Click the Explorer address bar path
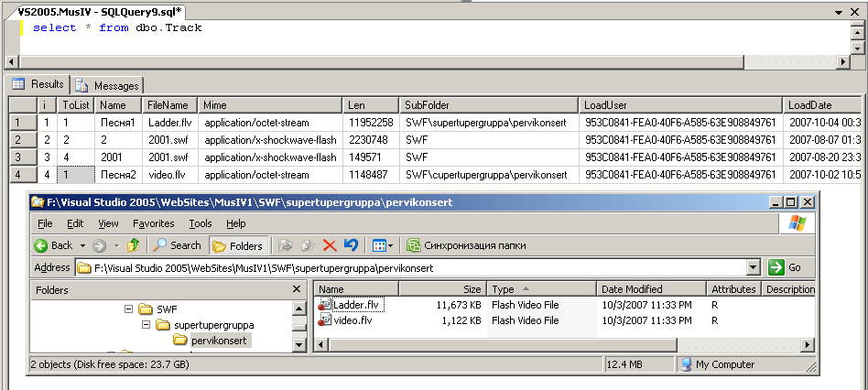 264,268
